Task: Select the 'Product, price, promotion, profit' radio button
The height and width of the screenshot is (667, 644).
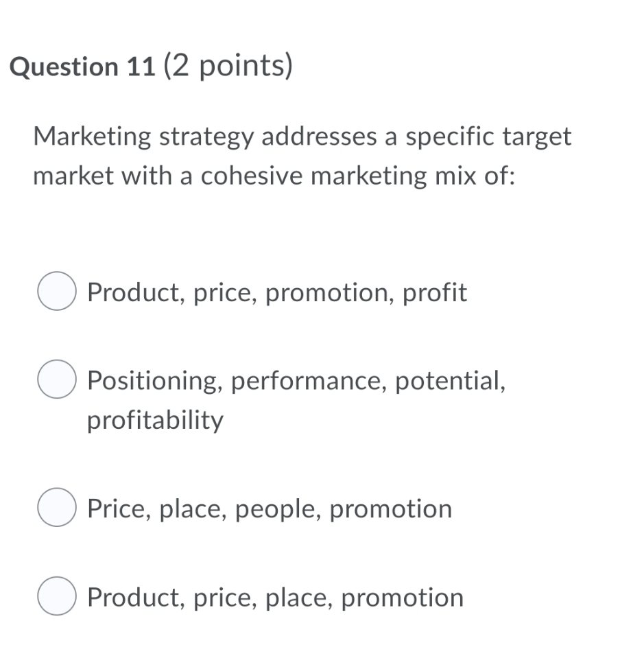Action: 57,292
